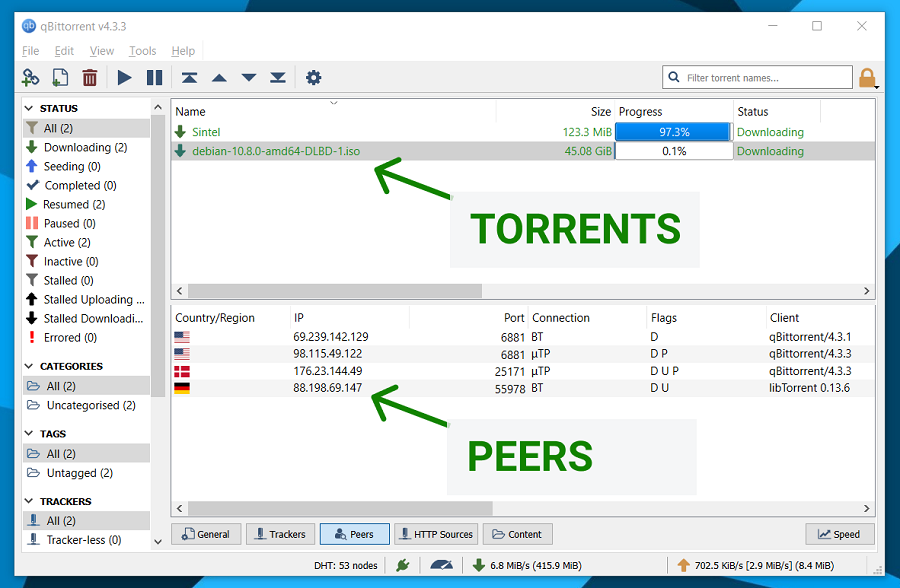
Task: Open the Edit menu
Action: 64,51
